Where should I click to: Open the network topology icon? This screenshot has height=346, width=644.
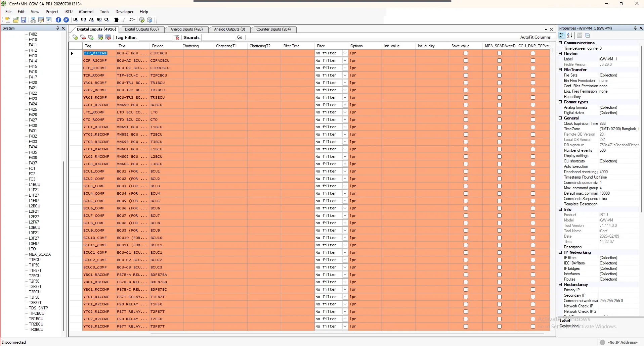tap(33, 20)
